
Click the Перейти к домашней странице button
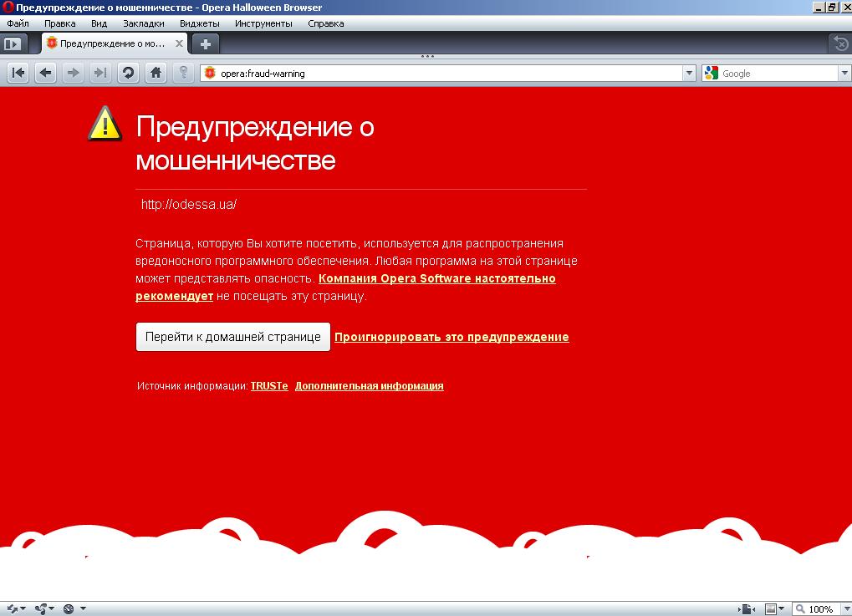pyautogui.click(x=232, y=337)
